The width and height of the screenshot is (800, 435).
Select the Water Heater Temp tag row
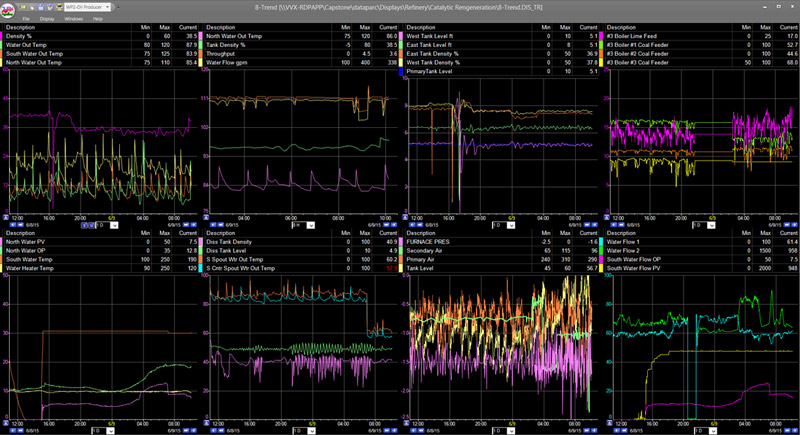click(x=99, y=268)
